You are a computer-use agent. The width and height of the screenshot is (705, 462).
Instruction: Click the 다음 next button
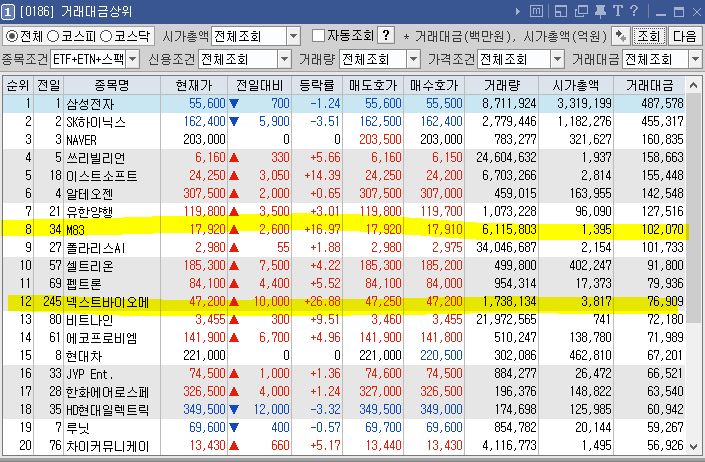click(685, 36)
